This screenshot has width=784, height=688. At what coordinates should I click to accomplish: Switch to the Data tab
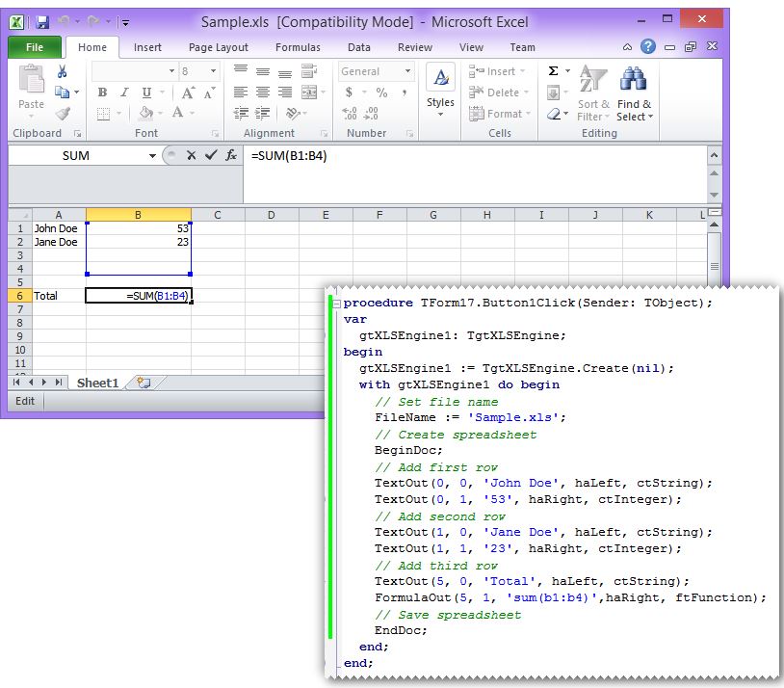pos(359,47)
